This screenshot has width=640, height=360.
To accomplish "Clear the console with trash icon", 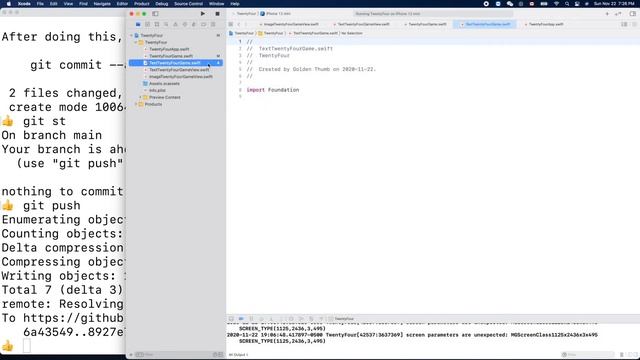I will 622,355.
